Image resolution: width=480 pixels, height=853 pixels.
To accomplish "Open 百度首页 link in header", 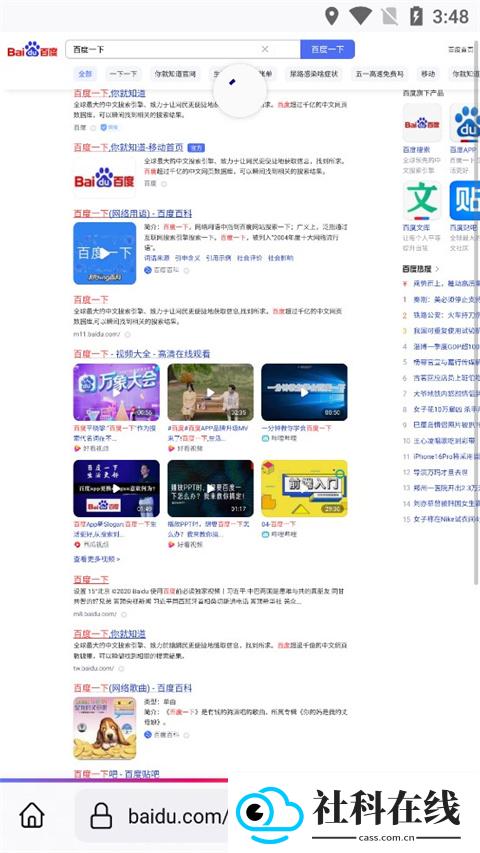I will [x=460, y=50].
